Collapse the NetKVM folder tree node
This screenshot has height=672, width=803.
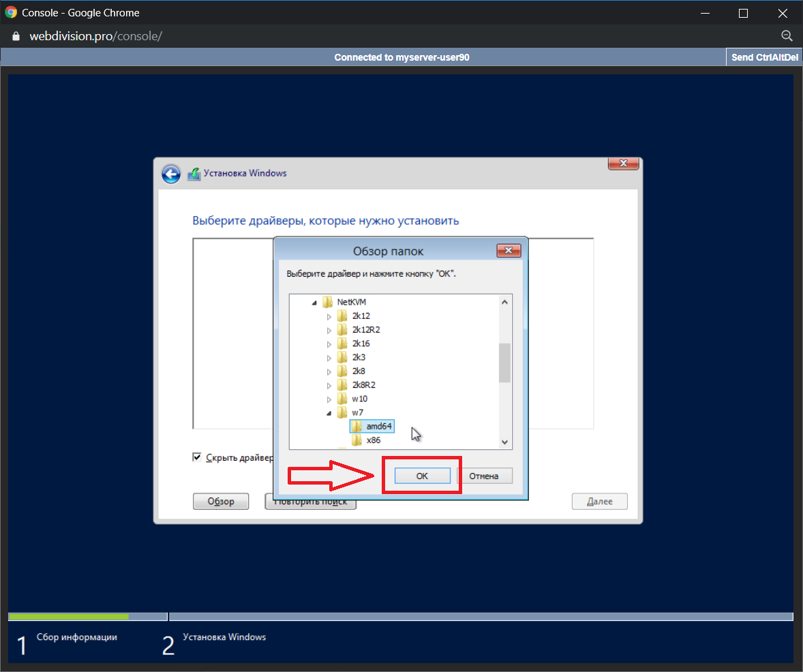click(x=314, y=302)
